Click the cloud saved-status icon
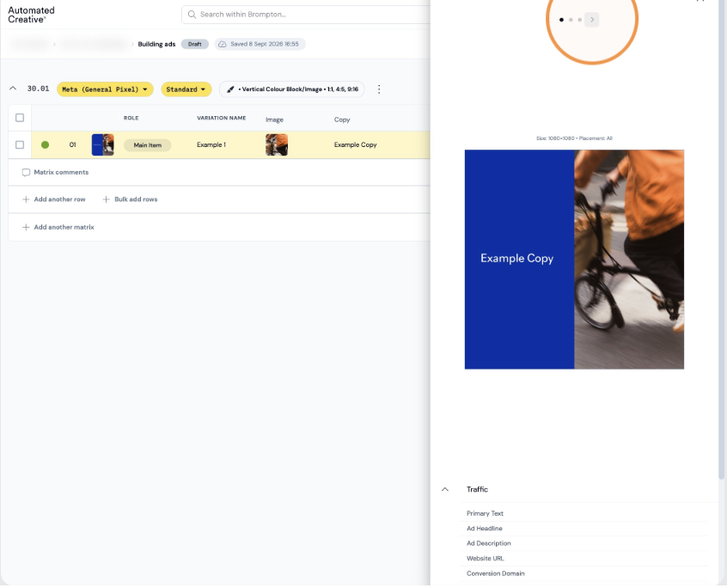 222,44
